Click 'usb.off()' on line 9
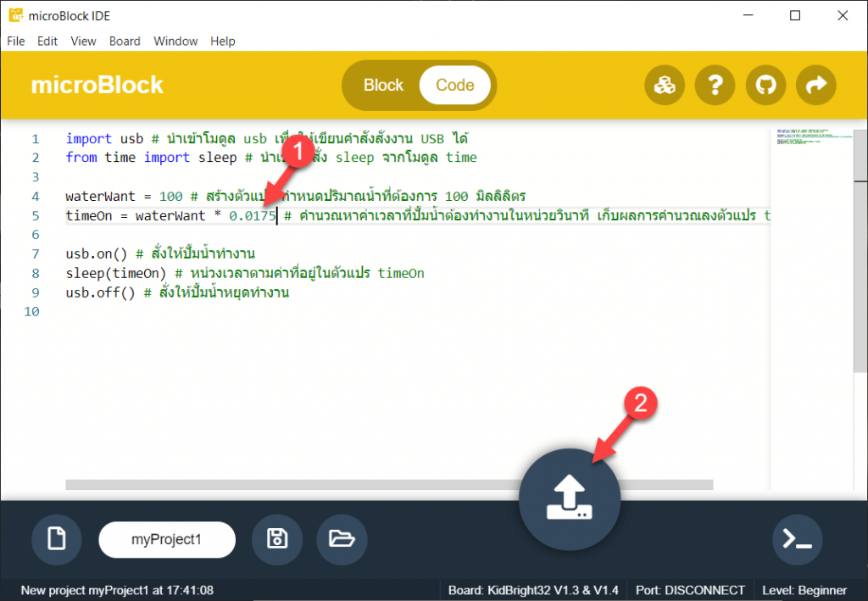868x601 pixels. pyautogui.click(x=100, y=292)
